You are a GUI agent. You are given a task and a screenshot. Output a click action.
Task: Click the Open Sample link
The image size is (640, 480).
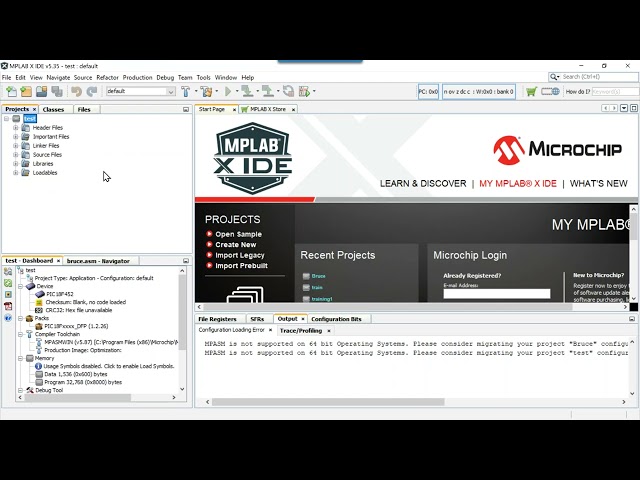click(x=238, y=234)
